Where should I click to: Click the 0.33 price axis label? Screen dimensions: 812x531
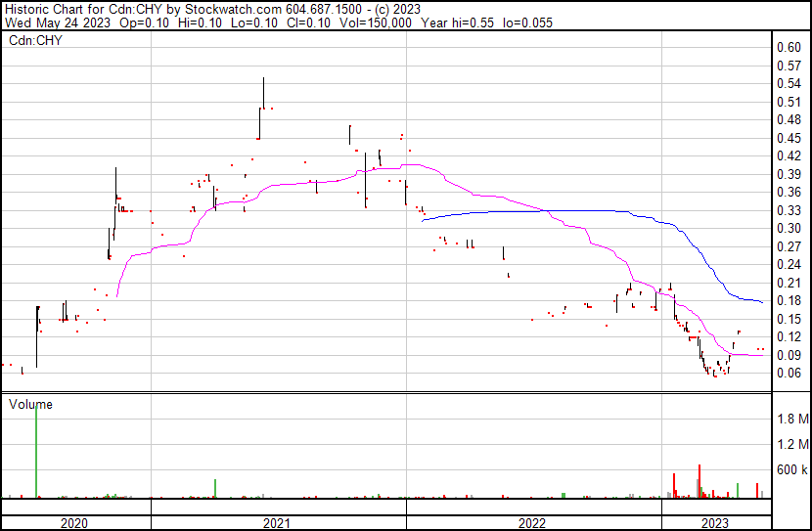pyautogui.click(x=789, y=210)
